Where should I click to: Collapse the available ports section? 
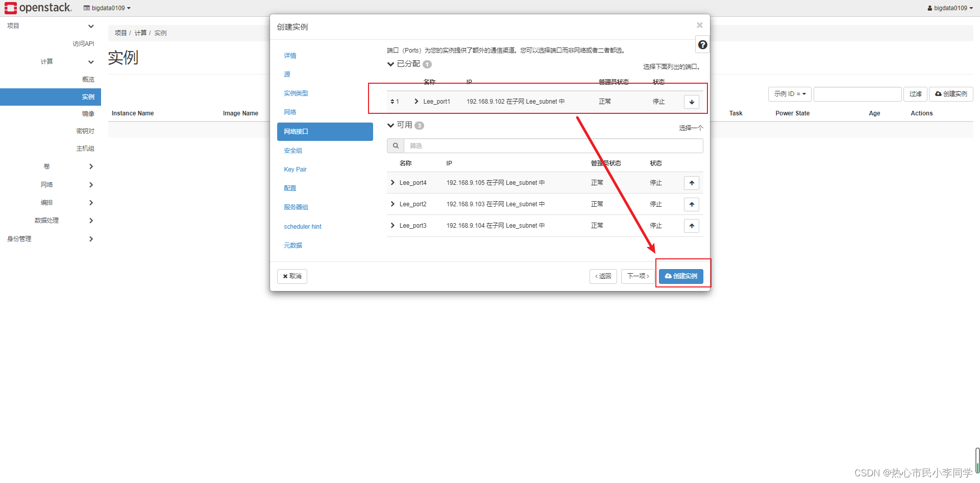(390, 125)
